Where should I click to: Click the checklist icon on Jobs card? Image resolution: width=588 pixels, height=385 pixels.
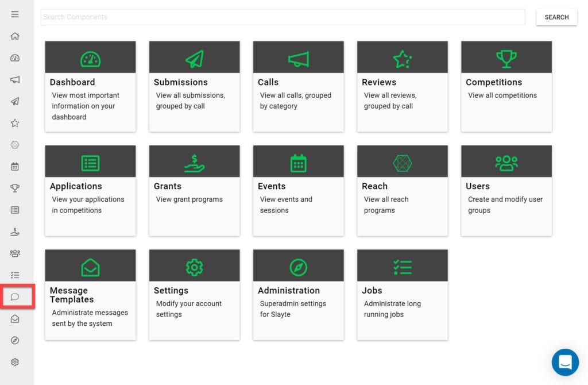click(403, 268)
